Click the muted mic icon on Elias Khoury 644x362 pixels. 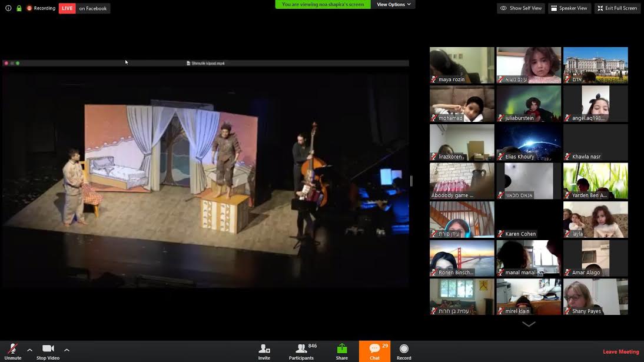500,157
